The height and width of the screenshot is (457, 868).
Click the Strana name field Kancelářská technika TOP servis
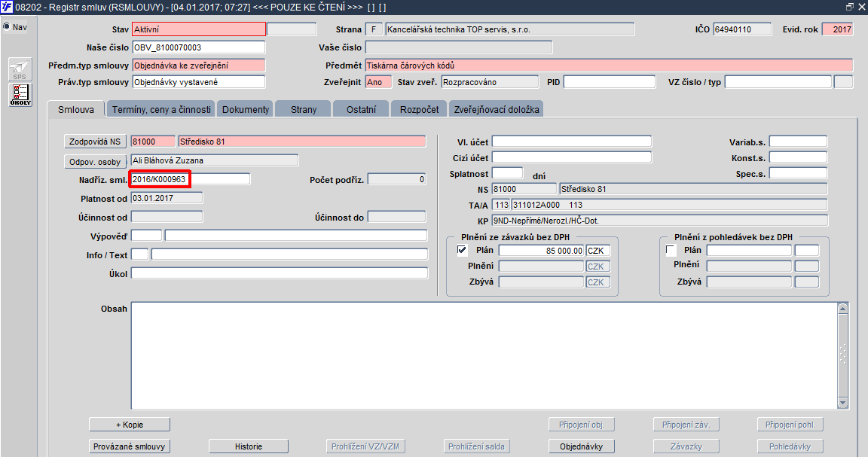[510, 29]
